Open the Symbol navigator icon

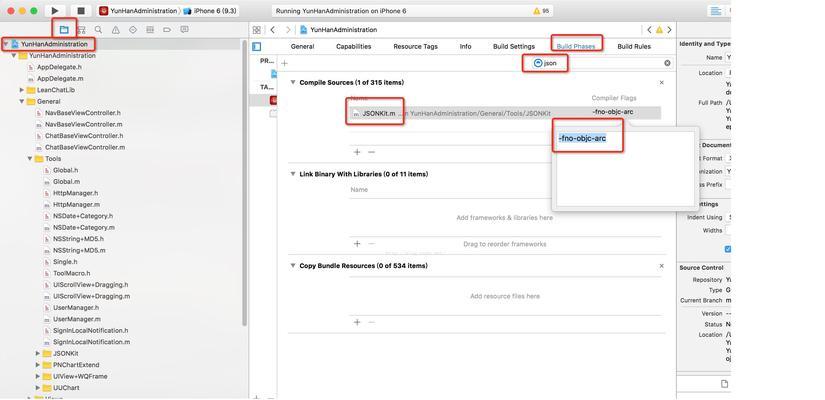82,30
